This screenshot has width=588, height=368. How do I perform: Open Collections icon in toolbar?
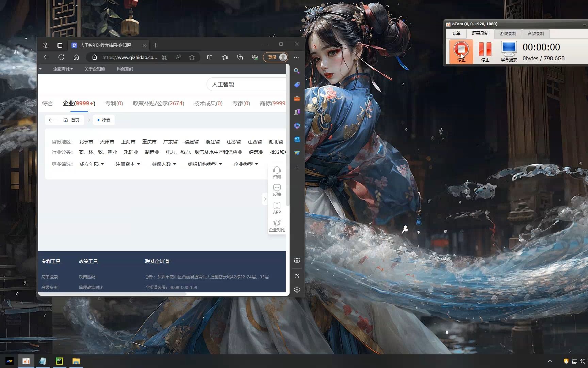pyautogui.click(x=240, y=57)
